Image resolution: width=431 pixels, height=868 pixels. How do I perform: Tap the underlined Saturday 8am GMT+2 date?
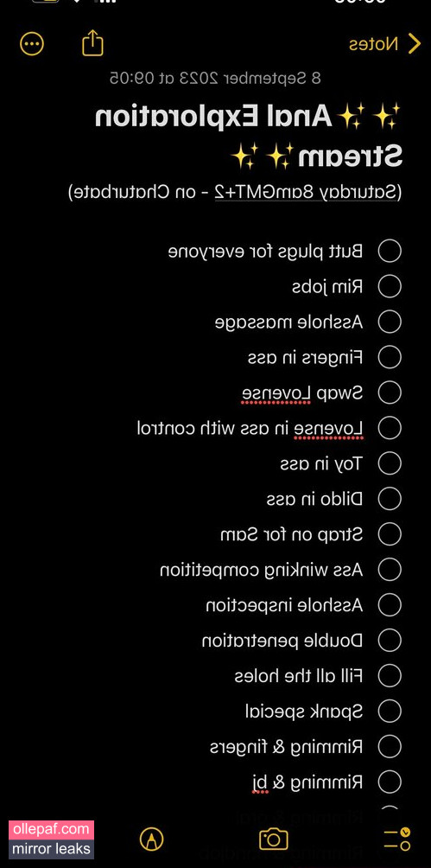(x=306, y=192)
